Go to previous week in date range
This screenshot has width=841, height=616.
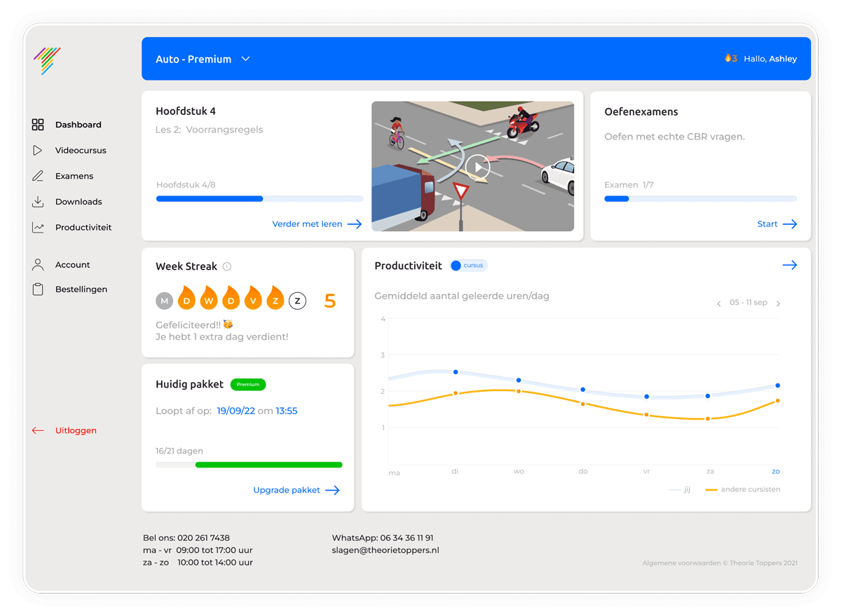(719, 303)
